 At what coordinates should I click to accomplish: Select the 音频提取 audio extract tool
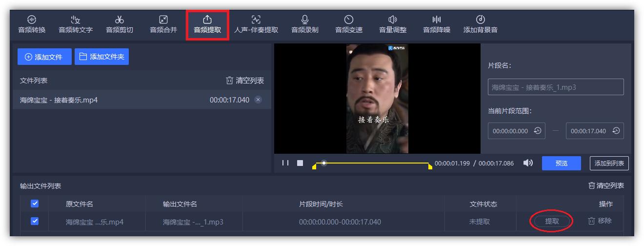(207, 24)
